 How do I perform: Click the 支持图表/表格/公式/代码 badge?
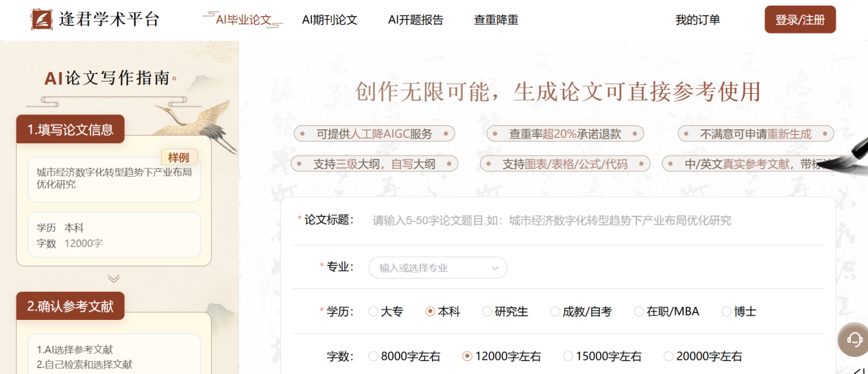(x=565, y=164)
